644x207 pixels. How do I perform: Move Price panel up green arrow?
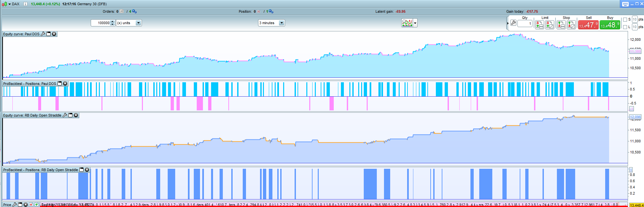pyautogui.click(x=37, y=205)
